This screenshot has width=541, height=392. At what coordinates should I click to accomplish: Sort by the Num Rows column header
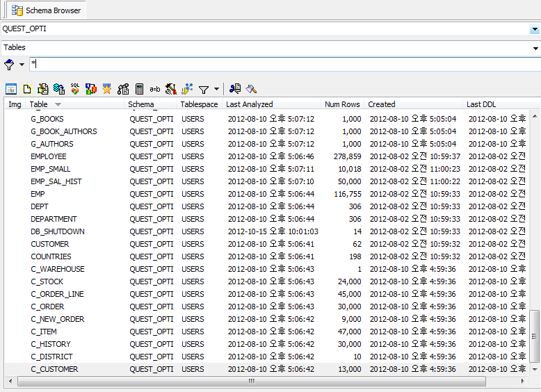click(x=342, y=104)
